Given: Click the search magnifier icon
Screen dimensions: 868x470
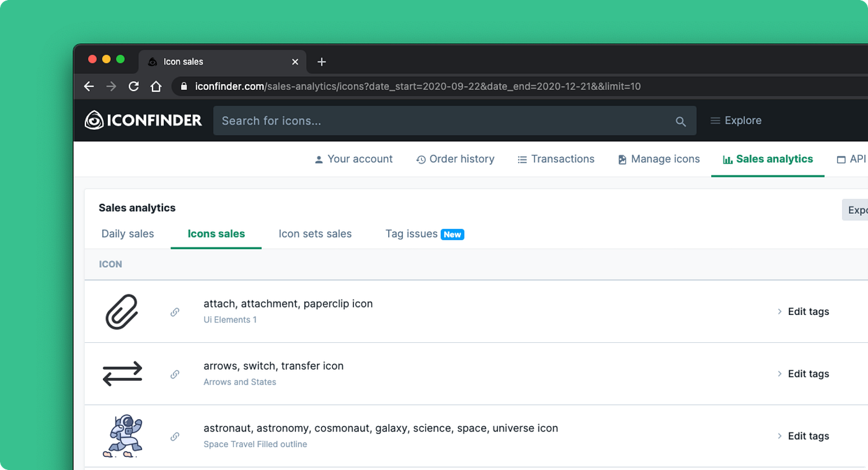Looking at the screenshot, I should coord(681,122).
